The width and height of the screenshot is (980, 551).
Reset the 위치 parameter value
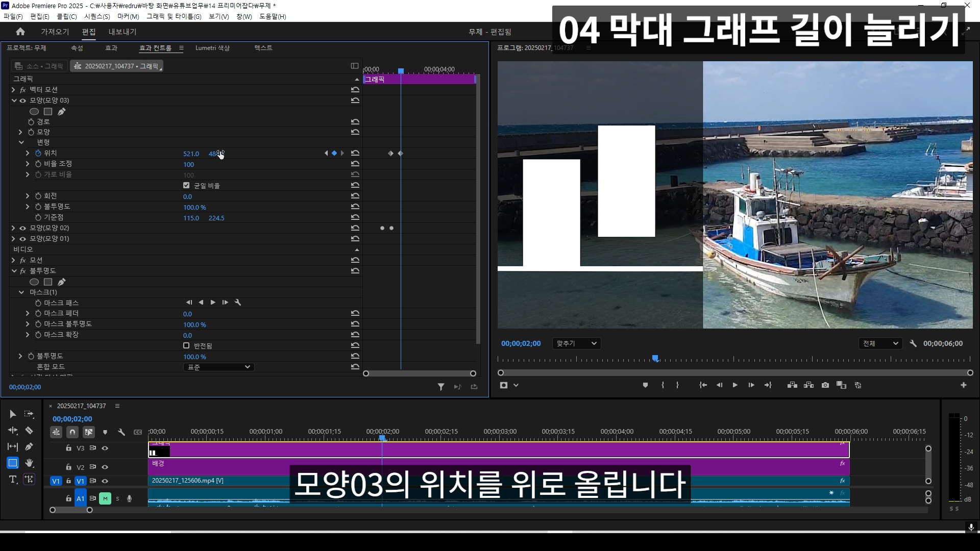tap(355, 153)
